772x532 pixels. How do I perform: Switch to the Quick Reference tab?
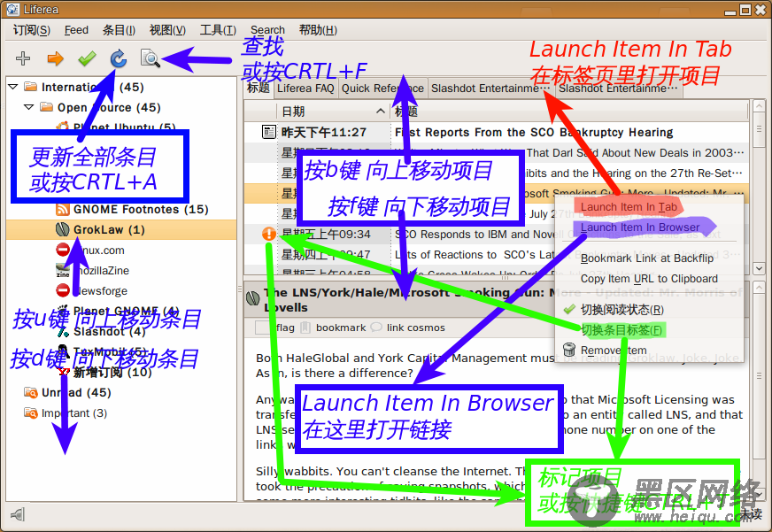[x=382, y=89]
